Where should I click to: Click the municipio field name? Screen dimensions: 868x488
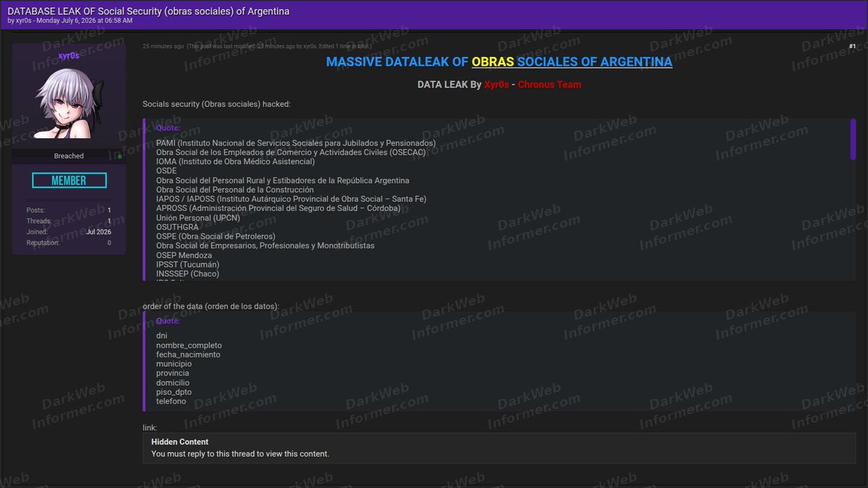click(x=174, y=364)
